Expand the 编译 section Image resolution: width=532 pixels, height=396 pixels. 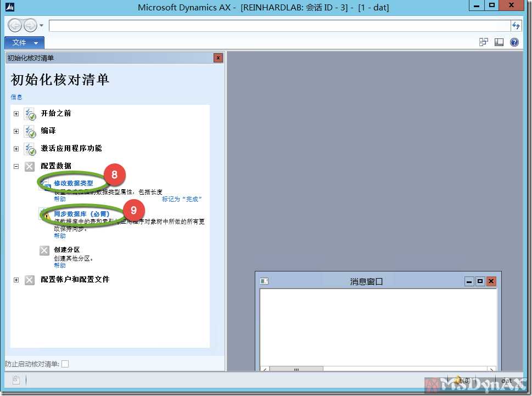(x=16, y=131)
